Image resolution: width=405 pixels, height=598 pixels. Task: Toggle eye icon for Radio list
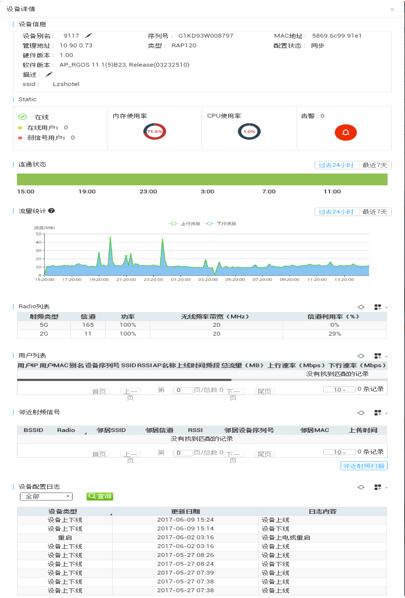[361, 307]
